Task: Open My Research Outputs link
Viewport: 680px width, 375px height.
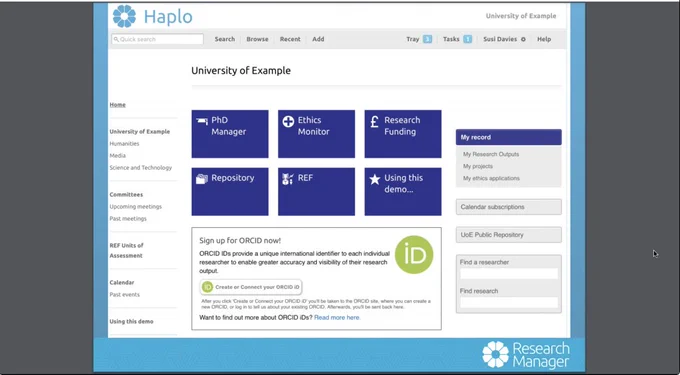Action: click(490, 154)
